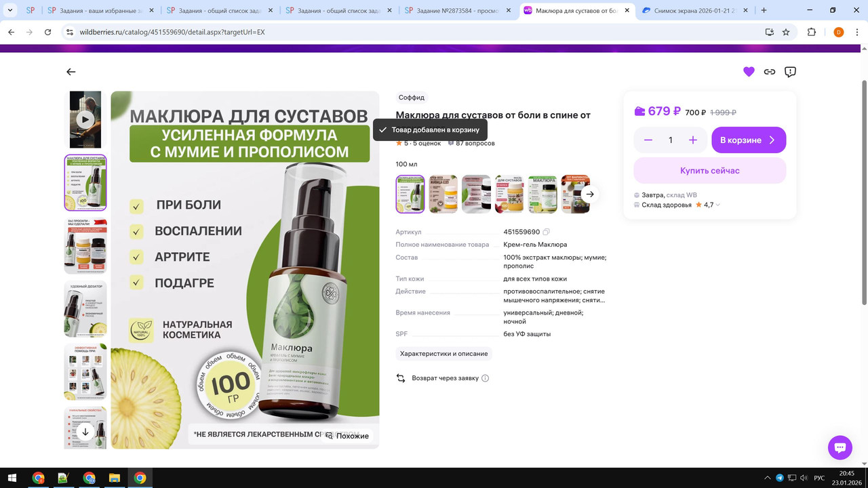Open the 5 оценок rating link
868x488 pixels.
(418, 143)
